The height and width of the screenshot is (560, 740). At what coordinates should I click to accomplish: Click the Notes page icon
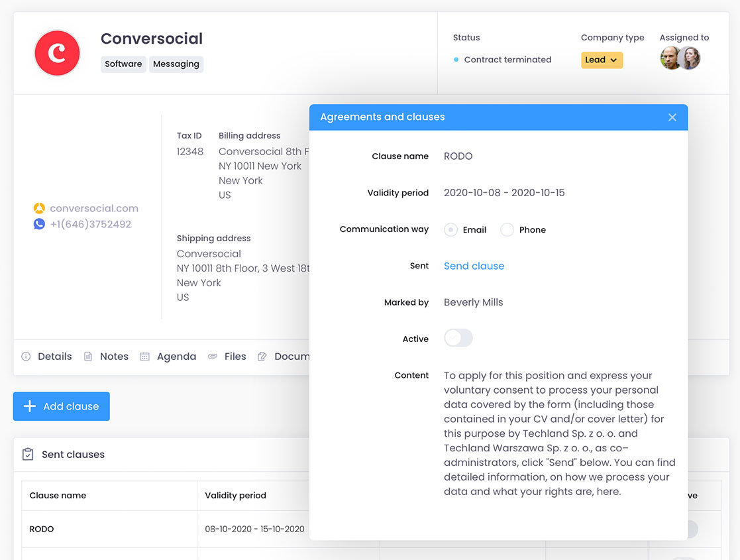[x=88, y=357]
